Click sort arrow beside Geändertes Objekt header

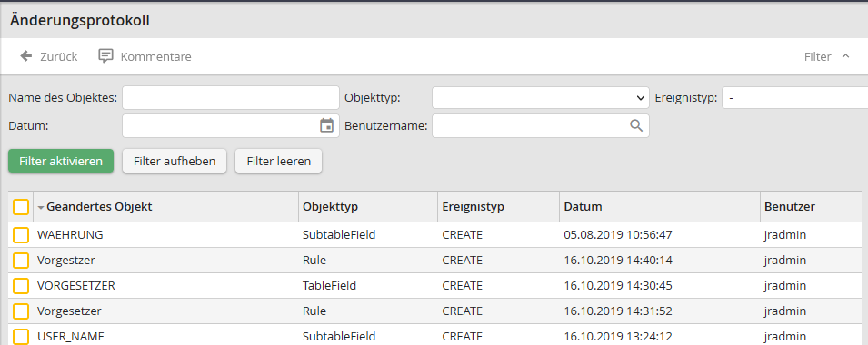(40, 207)
